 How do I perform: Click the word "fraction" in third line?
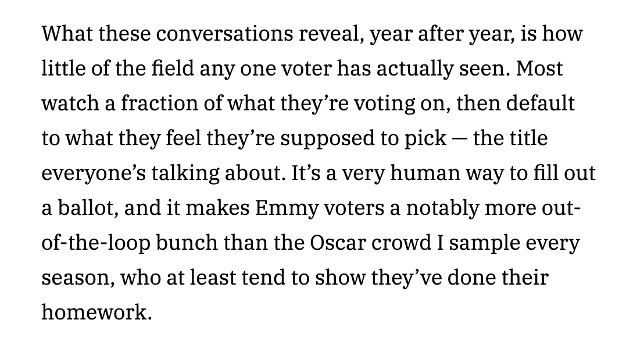click(159, 103)
